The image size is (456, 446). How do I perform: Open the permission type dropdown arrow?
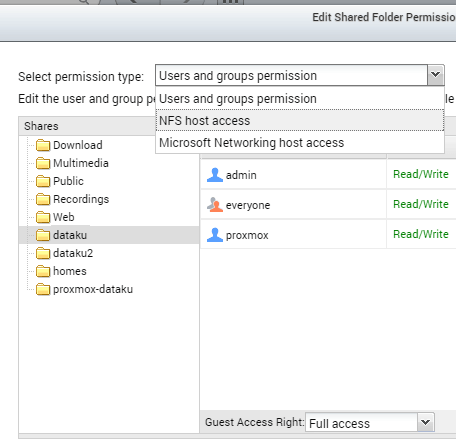[435, 75]
